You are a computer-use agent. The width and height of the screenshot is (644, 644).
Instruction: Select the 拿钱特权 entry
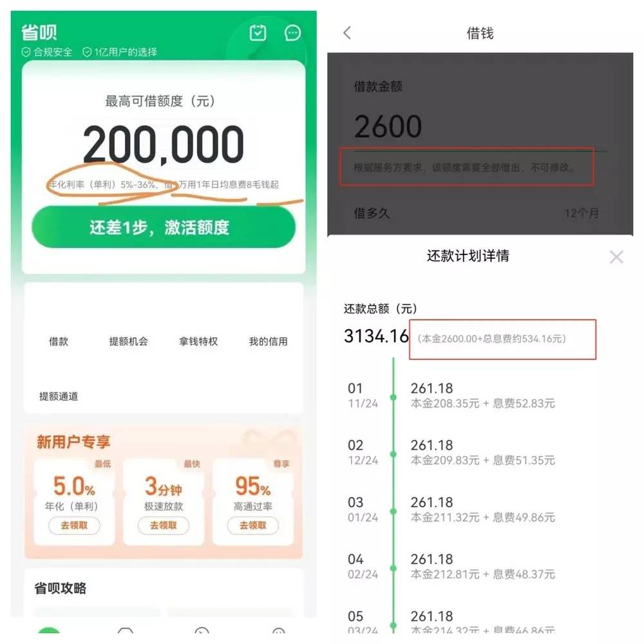(198, 341)
